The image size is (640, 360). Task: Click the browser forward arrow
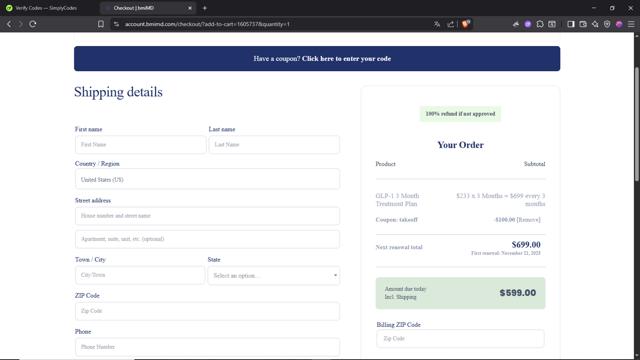pos(20,24)
